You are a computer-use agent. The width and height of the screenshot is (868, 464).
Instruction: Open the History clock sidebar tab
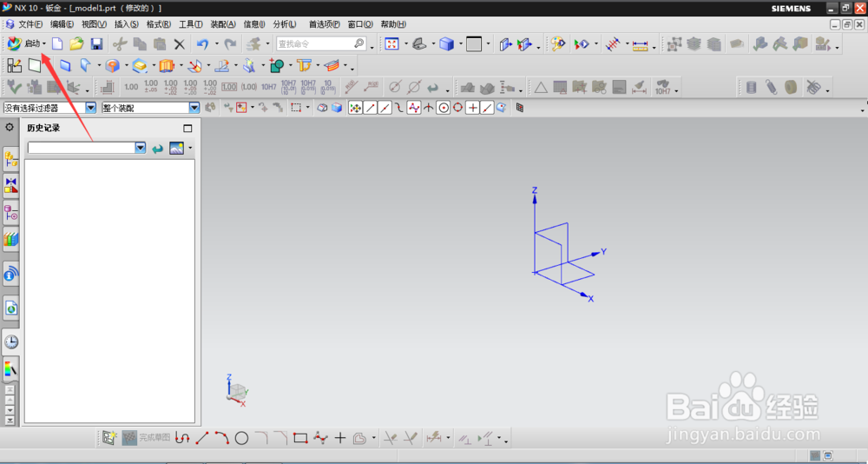[x=11, y=341]
